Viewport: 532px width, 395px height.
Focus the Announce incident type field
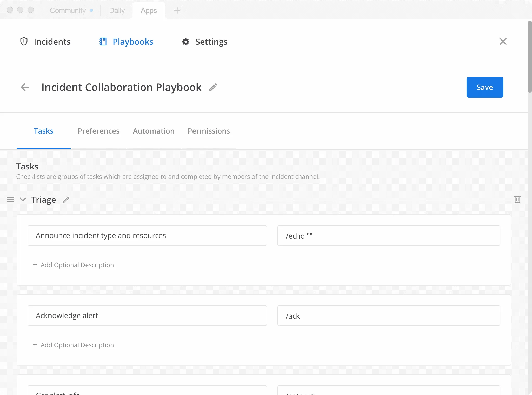(147, 235)
